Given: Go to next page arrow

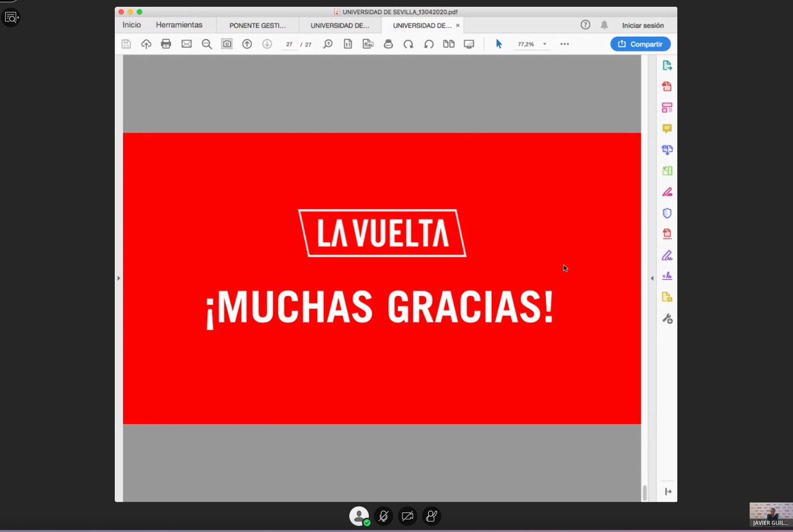Looking at the screenshot, I should point(267,44).
